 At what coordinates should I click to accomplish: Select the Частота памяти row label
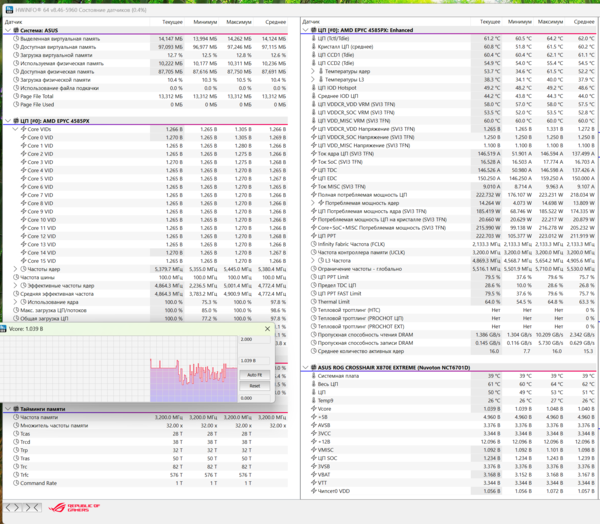(x=39, y=417)
